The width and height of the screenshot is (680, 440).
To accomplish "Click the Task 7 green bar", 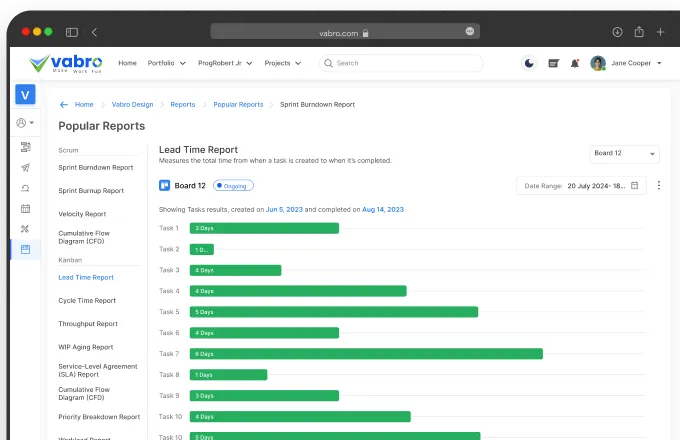I will [x=365, y=353].
